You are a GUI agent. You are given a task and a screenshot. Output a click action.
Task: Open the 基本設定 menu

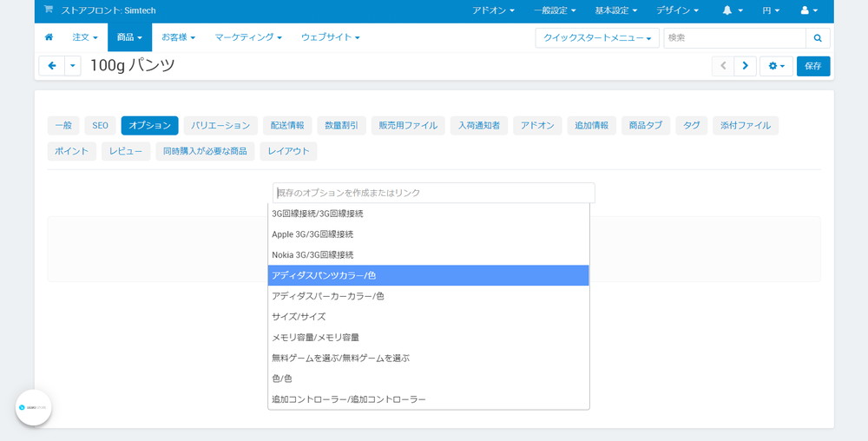pyautogui.click(x=615, y=10)
